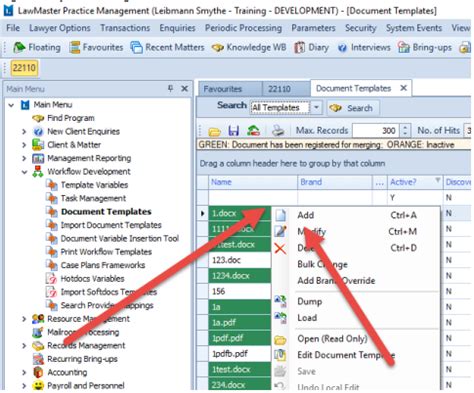The width and height of the screenshot is (474, 393).
Task: Open the All Templates search dropdown
Action: coord(316,108)
